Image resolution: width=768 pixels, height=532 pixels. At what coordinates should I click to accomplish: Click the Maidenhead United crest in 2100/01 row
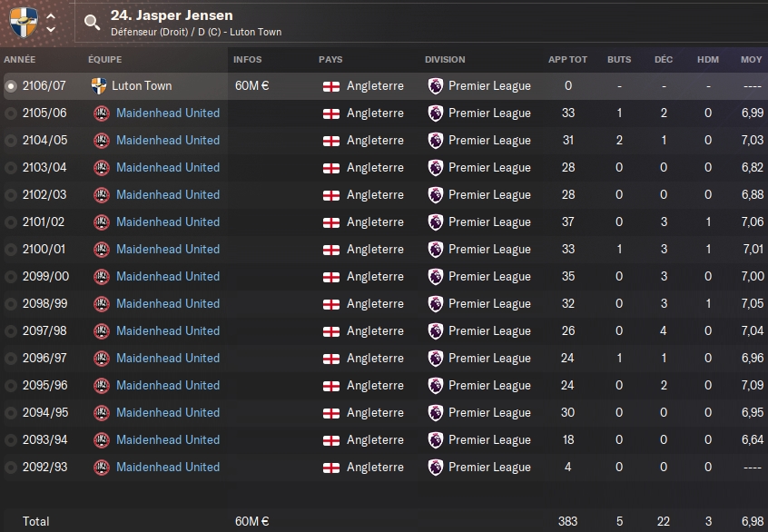pyautogui.click(x=102, y=250)
